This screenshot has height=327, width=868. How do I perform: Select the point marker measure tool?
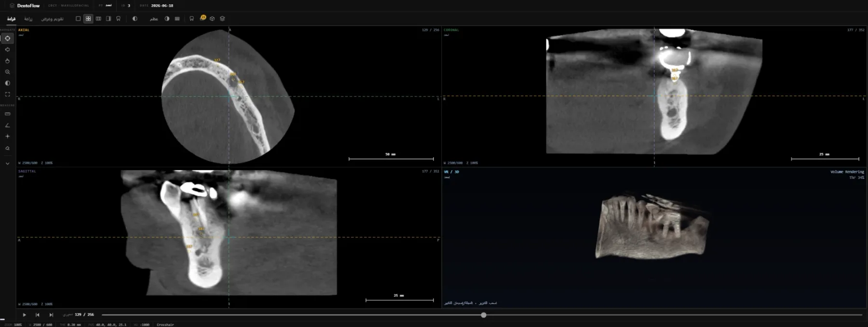(7, 136)
